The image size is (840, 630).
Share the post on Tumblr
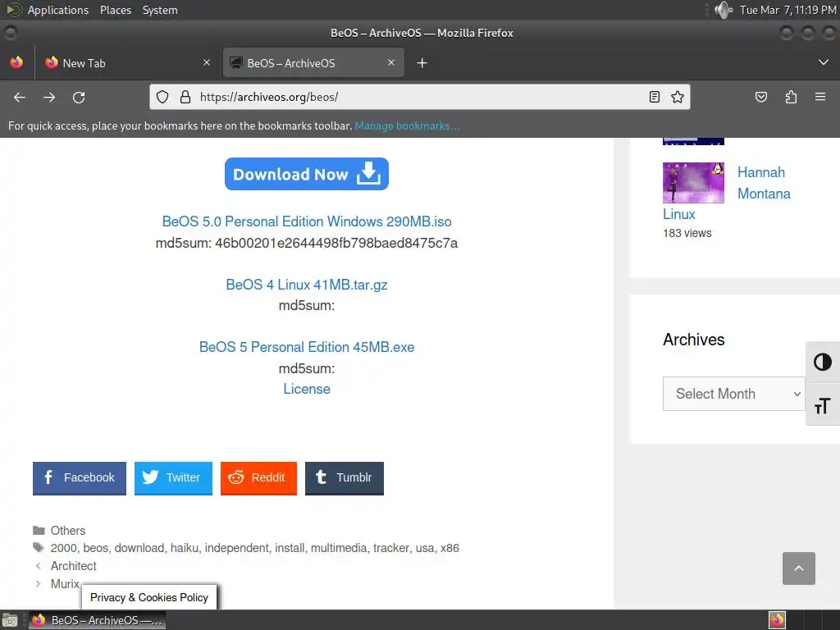(x=345, y=478)
